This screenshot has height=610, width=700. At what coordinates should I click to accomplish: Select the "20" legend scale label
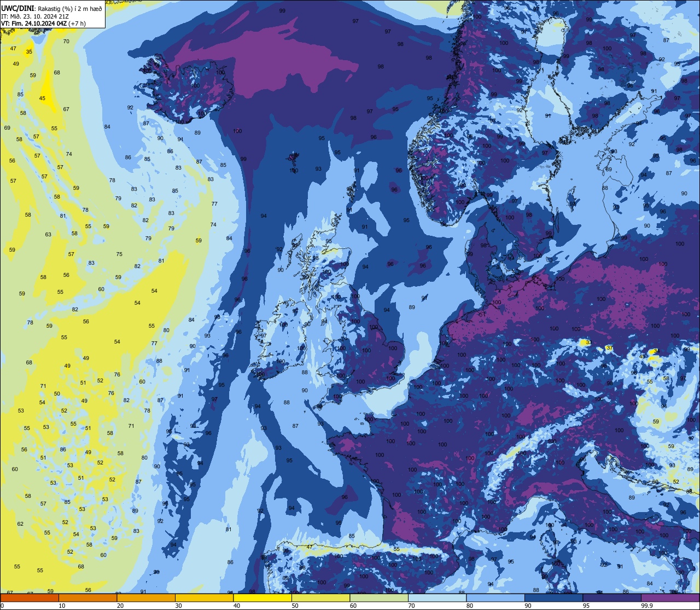pyautogui.click(x=120, y=606)
